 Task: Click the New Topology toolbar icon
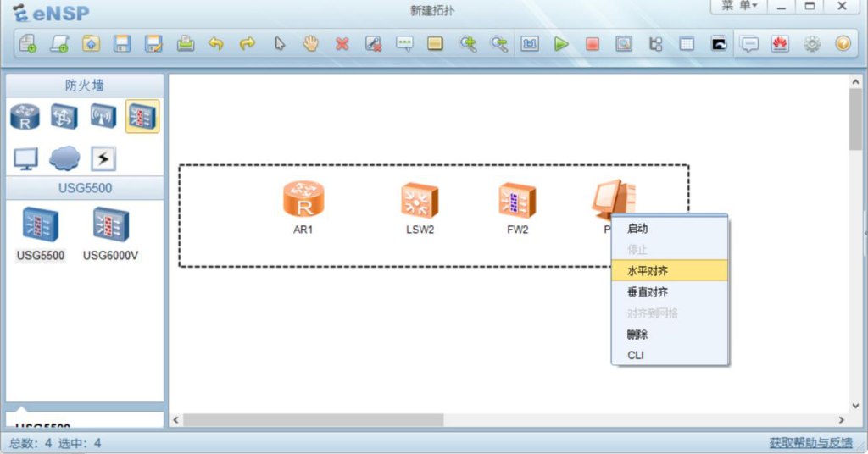point(28,44)
